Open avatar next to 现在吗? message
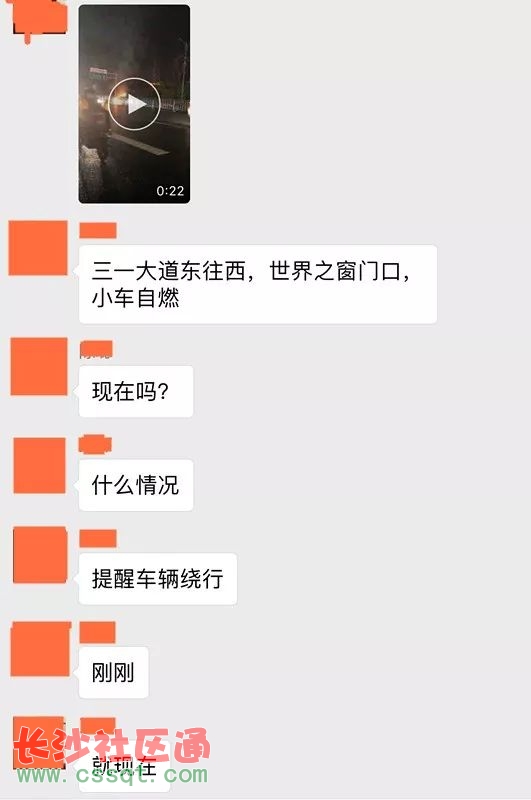Viewport: 531px width, 800px height. coord(39,366)
